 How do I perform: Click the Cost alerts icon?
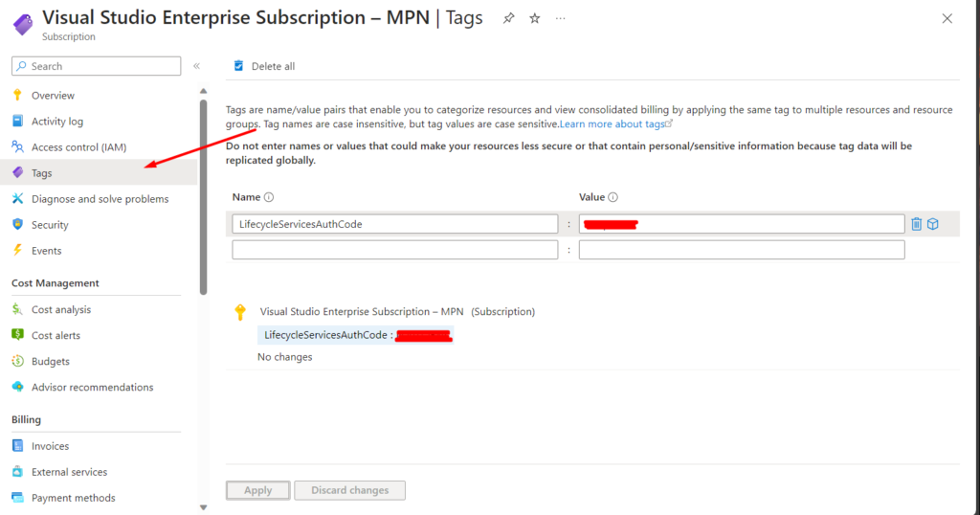17,335
